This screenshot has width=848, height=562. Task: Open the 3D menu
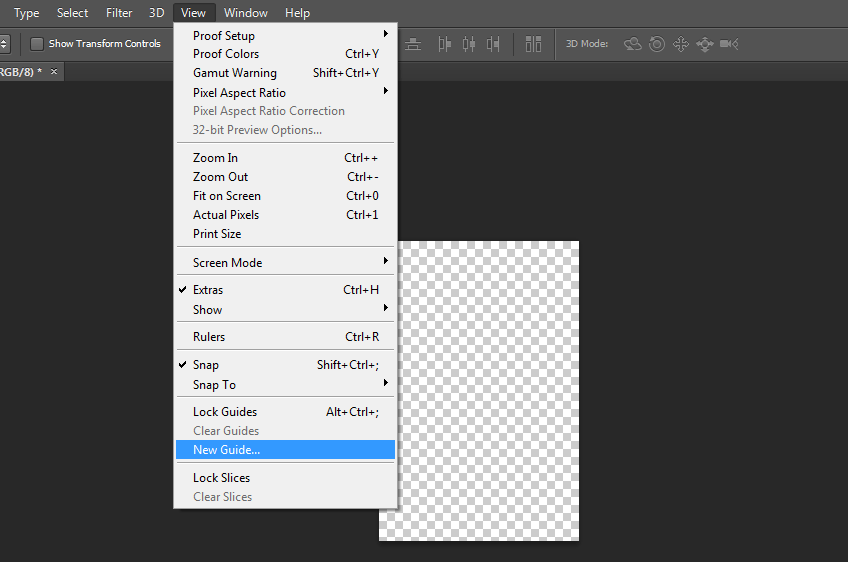pyautogui.click(x=156, y=13)
